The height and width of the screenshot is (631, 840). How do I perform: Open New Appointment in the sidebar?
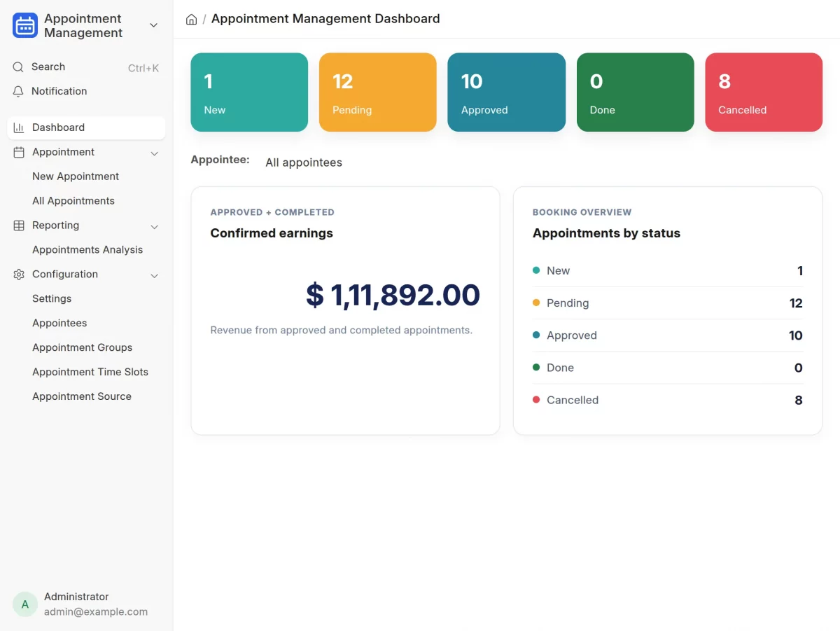pos(76,176)
